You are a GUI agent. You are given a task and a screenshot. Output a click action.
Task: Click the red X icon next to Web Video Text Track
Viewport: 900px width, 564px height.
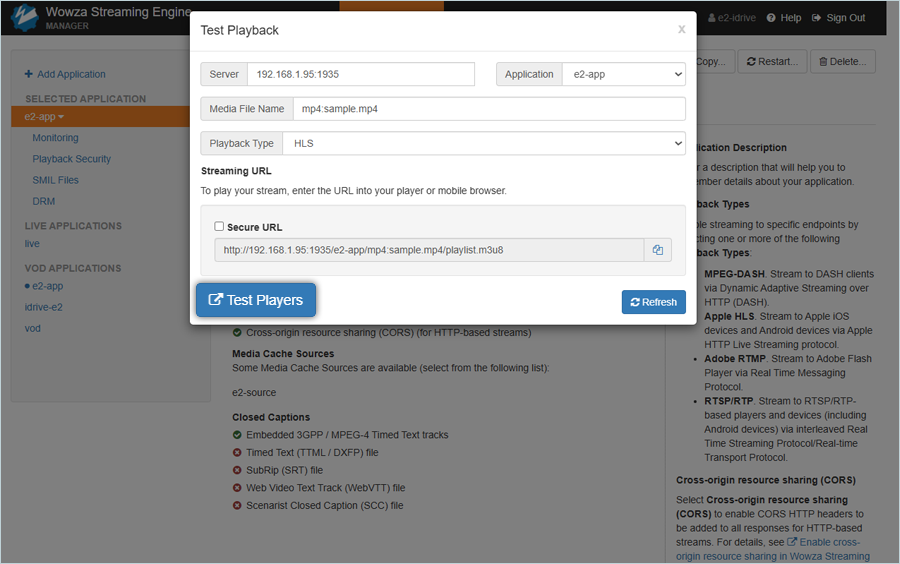pyautogui.click(x=237, y=488)
